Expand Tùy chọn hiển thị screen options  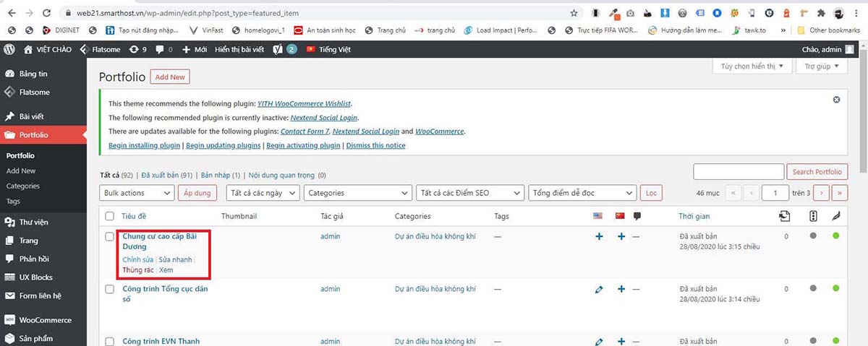tap(752, 66)
